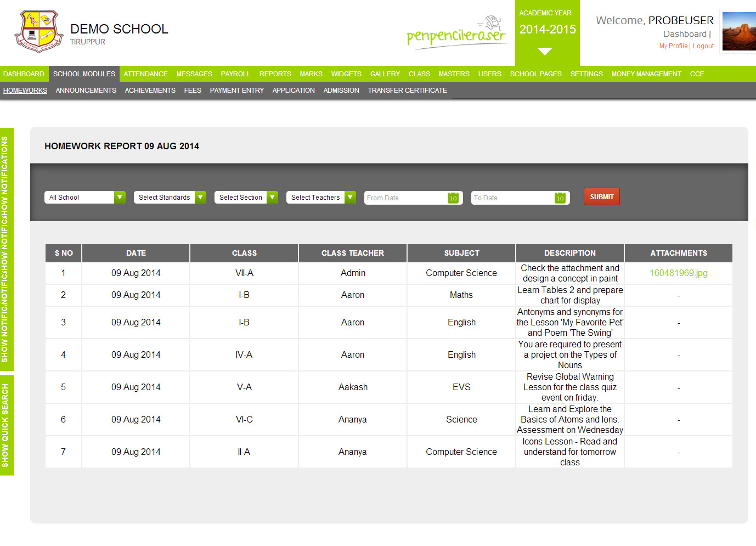Open the From Date calendar icon

[x=453, y=198]
